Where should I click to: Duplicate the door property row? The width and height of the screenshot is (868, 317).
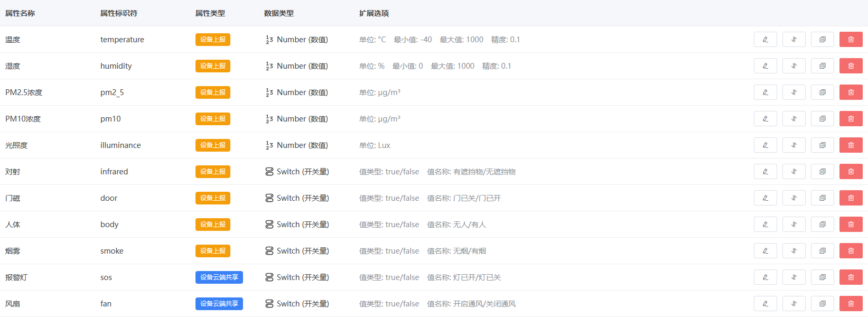pos(822,198)
